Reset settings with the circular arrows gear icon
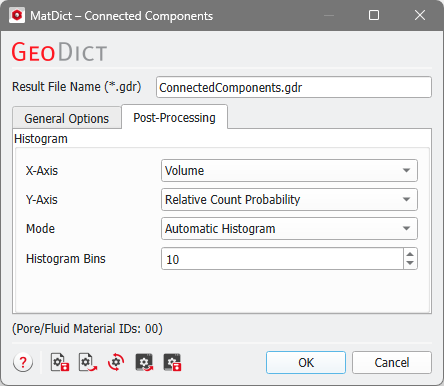 pos(116,362)
